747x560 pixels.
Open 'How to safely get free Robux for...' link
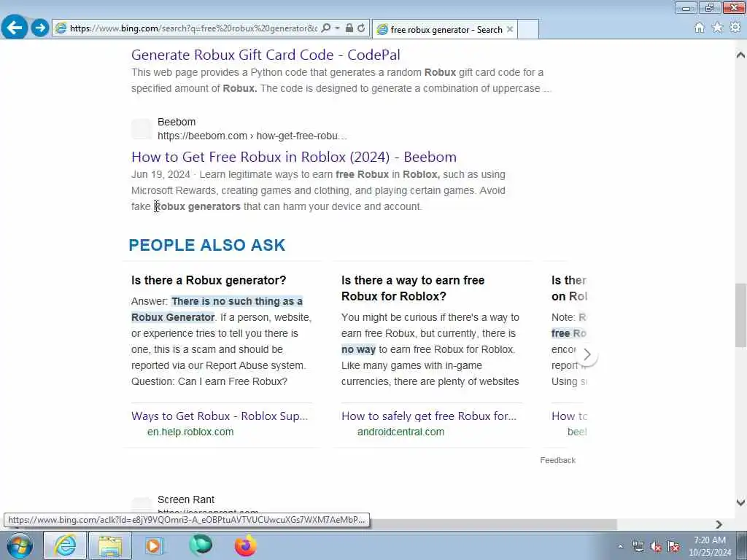point(428,416)
